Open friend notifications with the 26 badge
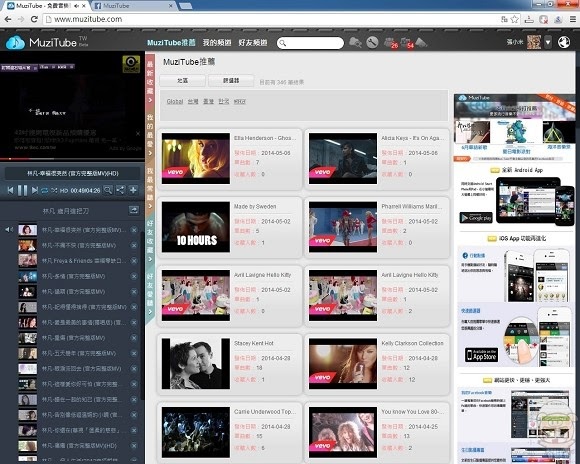 tap(390, 43)
